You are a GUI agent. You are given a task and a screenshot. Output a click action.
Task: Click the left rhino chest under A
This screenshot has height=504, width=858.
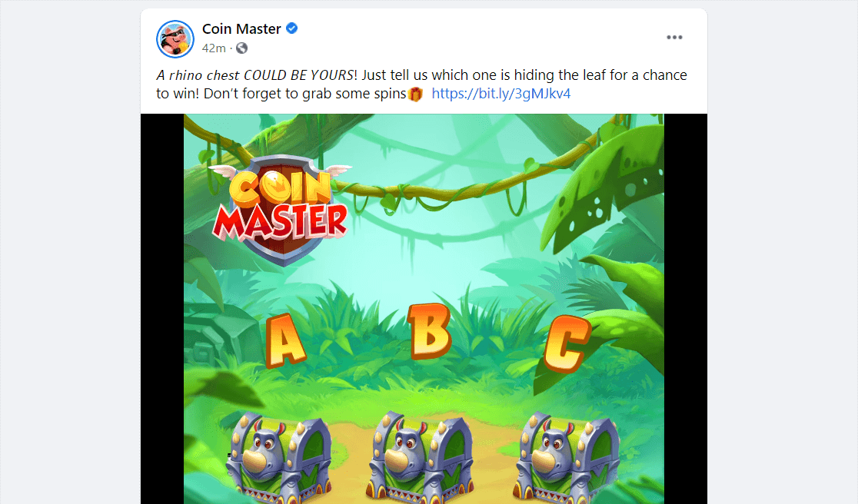point(279,458)
